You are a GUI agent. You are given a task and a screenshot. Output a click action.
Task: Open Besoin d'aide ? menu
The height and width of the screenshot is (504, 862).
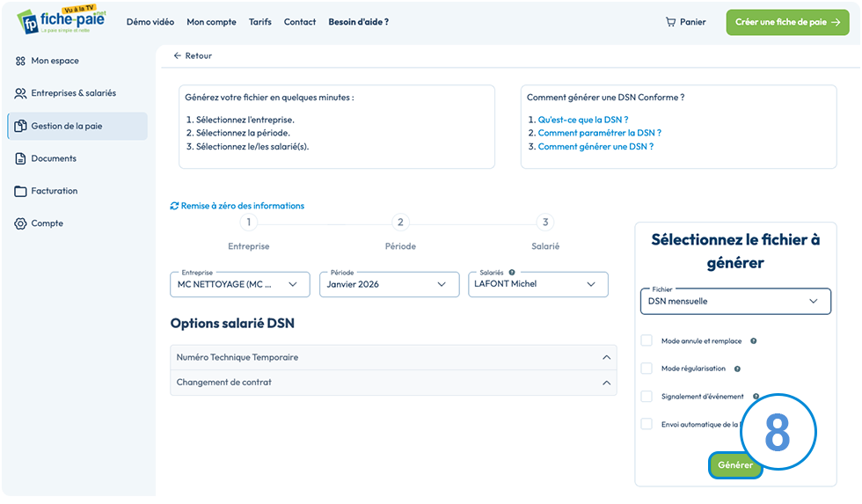359,22
